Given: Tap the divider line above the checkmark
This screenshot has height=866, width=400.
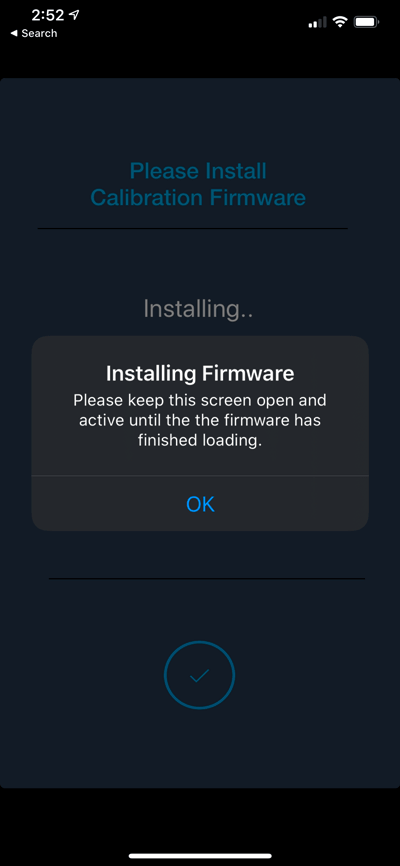Looking at the screenshot, I should click(x=207, y=578).
